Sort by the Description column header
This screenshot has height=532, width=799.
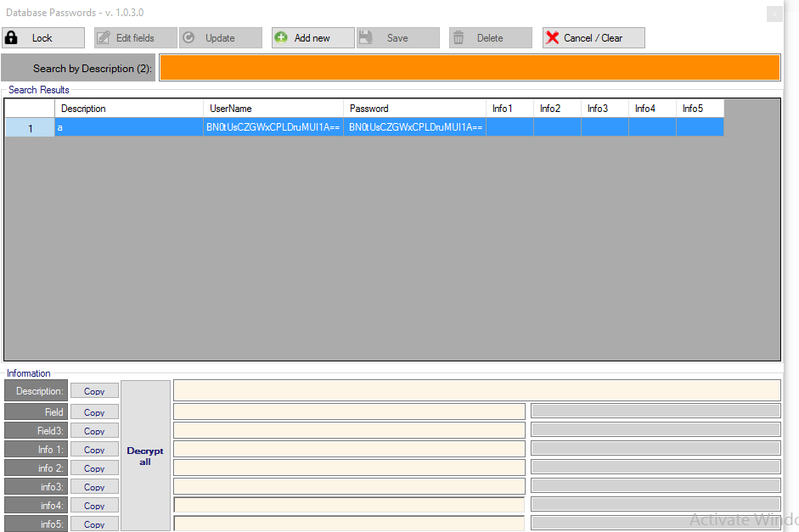(x=129, y=109)
